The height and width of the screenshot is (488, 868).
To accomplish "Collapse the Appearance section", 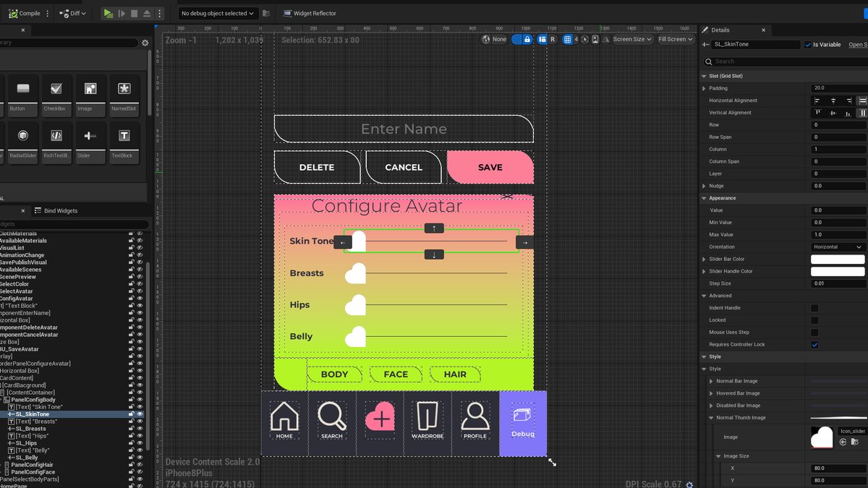I will (x=705, y=198).
